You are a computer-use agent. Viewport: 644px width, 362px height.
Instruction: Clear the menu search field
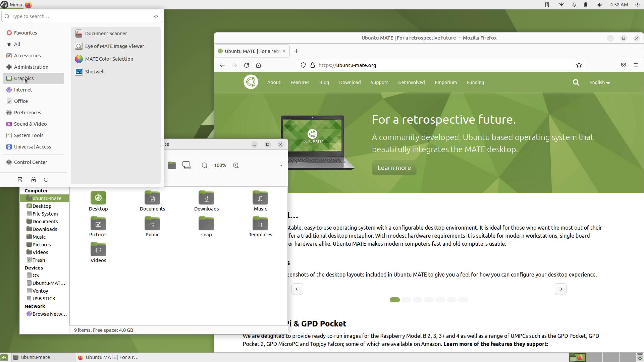(157, 16)
